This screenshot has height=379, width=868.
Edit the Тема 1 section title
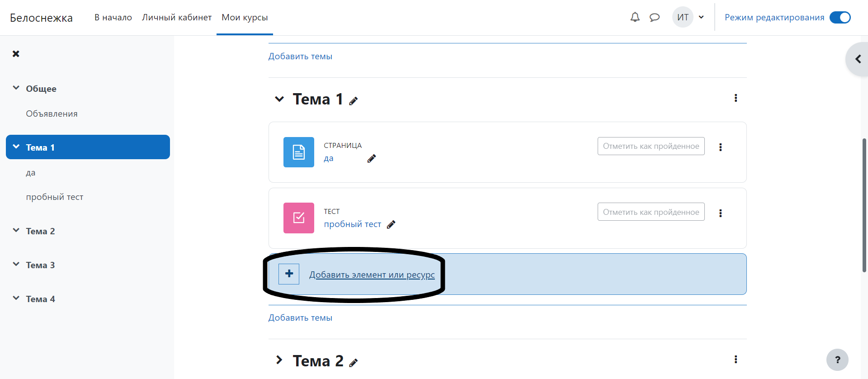coord(354,101)
